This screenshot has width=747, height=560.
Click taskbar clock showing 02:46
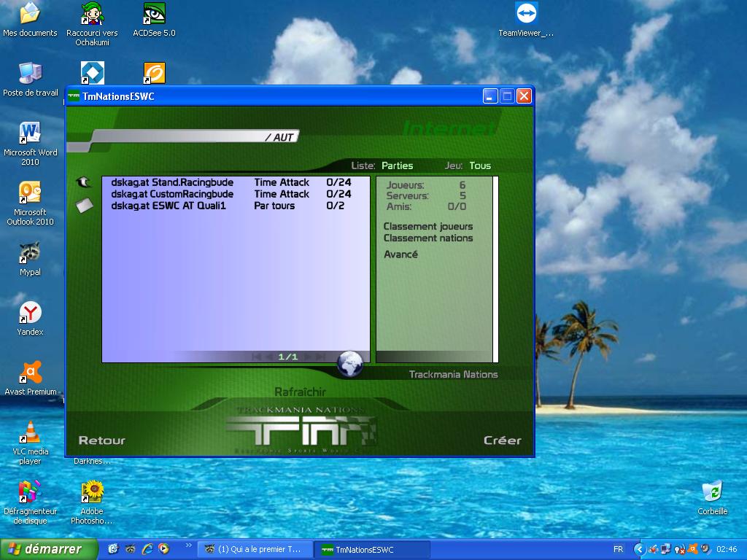727,549
